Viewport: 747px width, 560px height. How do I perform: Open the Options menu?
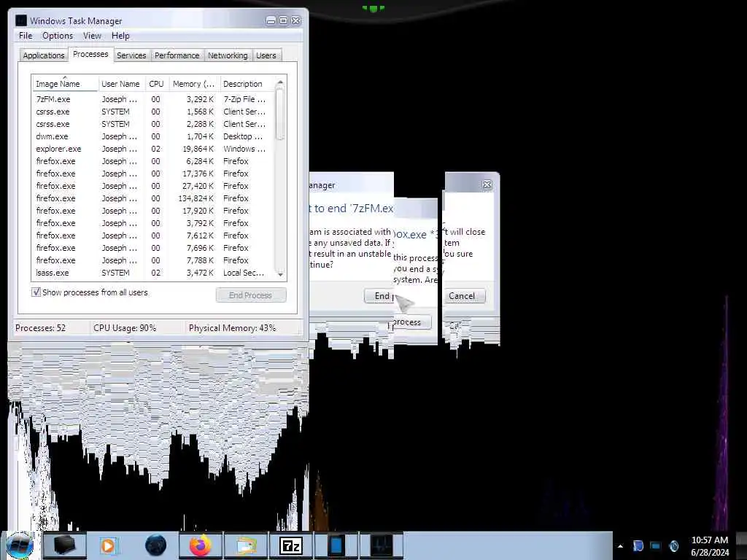click(58, 36)
